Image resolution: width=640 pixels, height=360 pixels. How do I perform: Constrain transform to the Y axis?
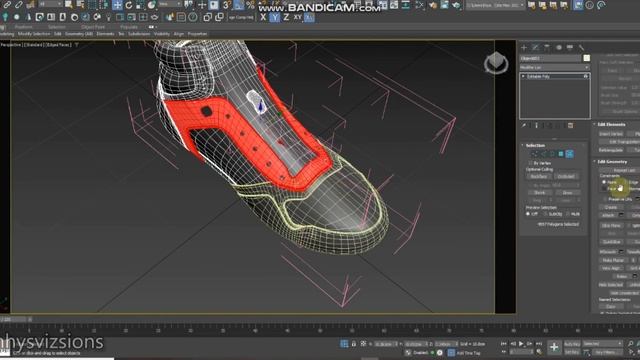click(x=274, y=18)
